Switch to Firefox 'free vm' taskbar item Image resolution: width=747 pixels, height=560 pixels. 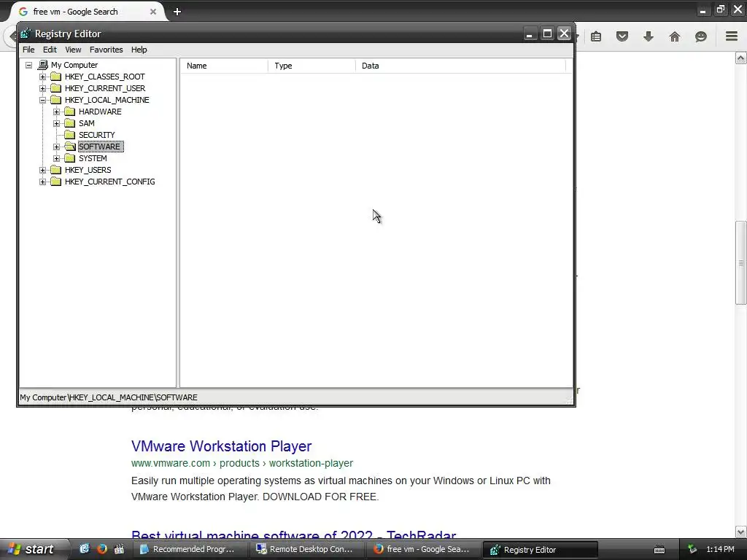pyautogui.click(x=423, y=549)
